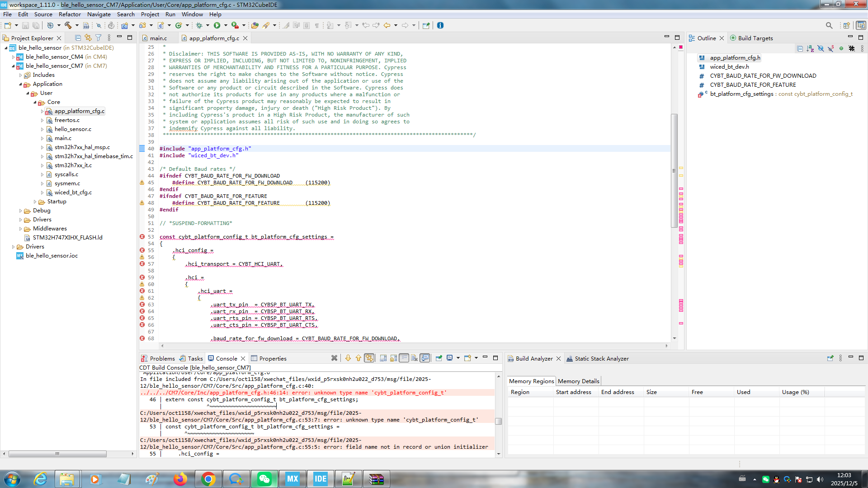
Task: Open the Memory Details tab
Action: (578, 381)
